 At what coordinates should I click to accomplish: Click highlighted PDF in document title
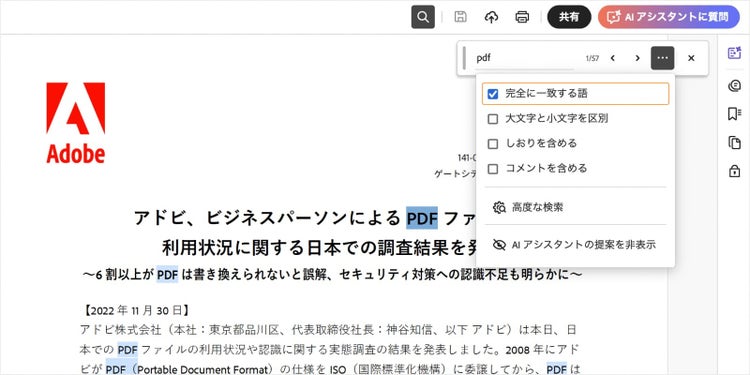[422, 218]
